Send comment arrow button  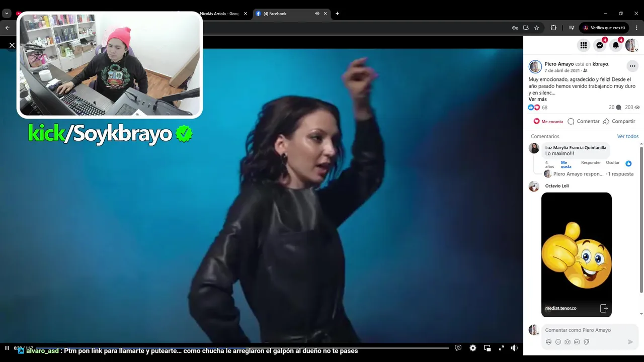coord(630,342)
